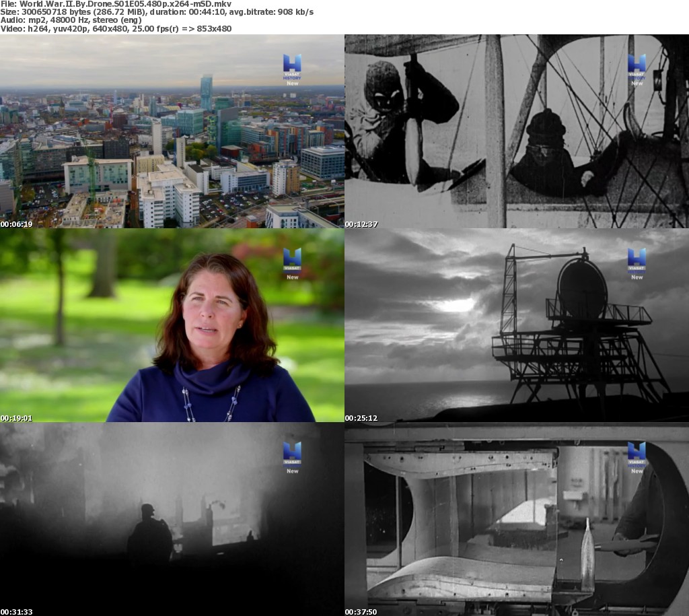The image size is (689, 616).
Task: Click the Viasat History logo on factory machinery frame
Action: pyautogui.click(x=637, y=456)
